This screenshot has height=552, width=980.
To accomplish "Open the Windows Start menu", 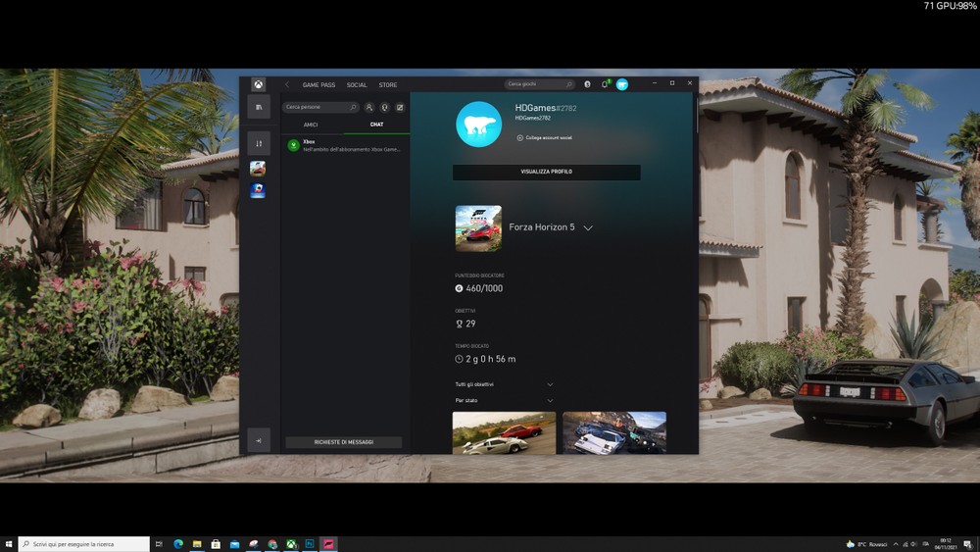I will 9,544.
